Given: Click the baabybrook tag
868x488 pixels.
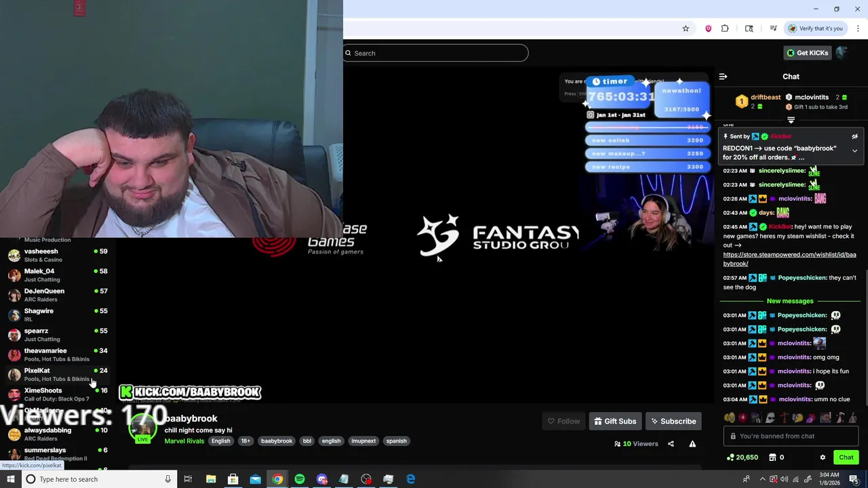Looking at the screenshot, I should (x=277, y=441).
